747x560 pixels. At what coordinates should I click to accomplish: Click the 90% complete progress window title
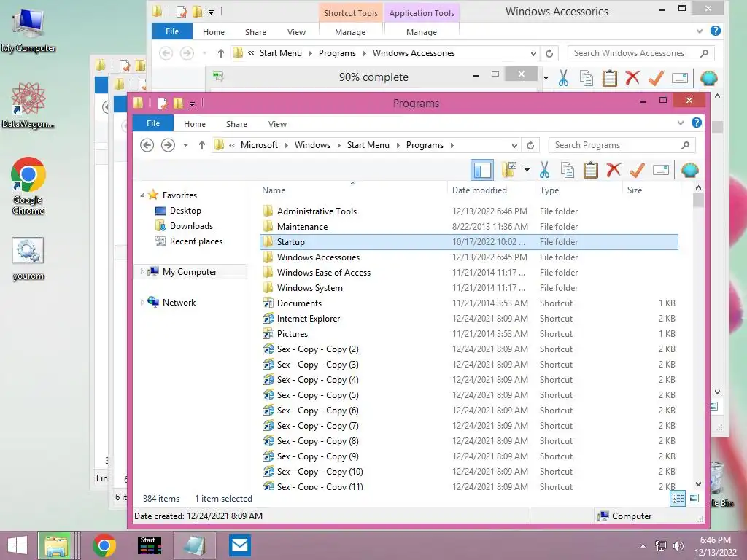[x=373, y=77]
